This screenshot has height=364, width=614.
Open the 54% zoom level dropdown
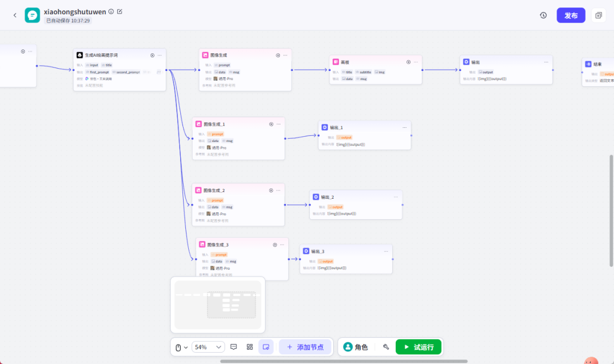coord(208,347)
